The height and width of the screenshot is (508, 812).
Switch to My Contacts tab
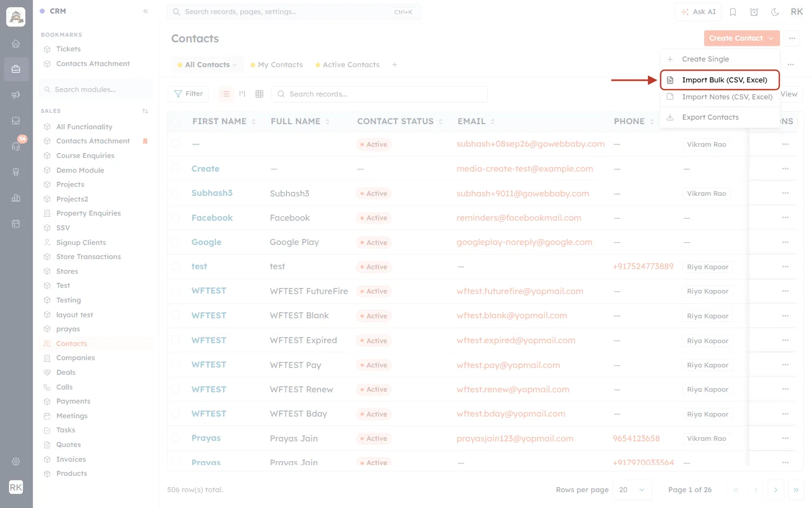[x=276, y=65]
